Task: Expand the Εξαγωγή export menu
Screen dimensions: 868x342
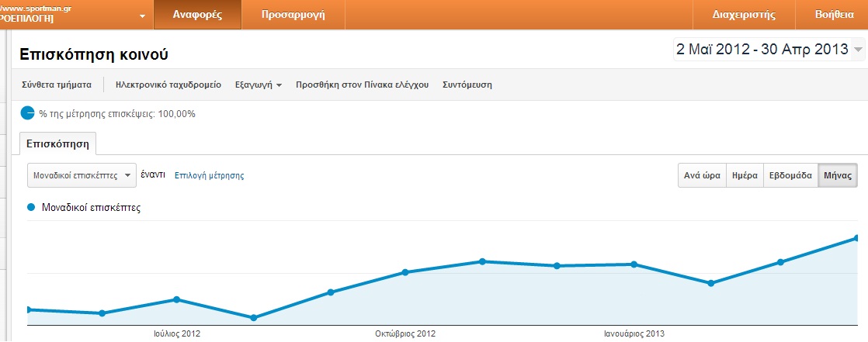Action: (258, 85)
